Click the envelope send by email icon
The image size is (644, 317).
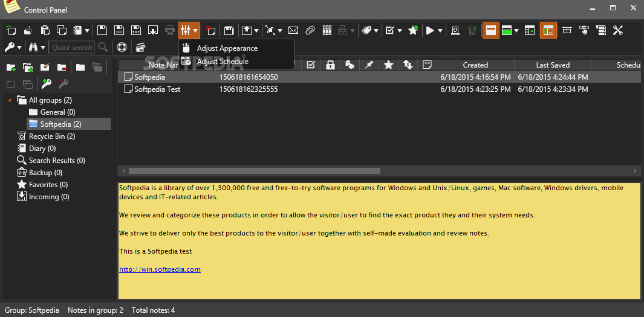pyautogui.click(x=293, y=30)
